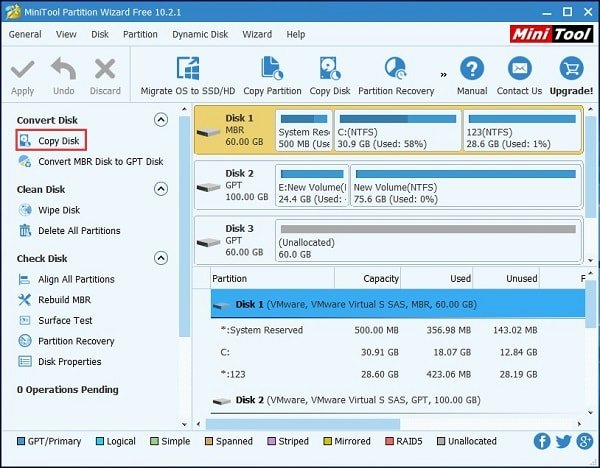Screen dimensions: 600x468
Task: Open the Manual help icon
Action: tap(472, 68)
